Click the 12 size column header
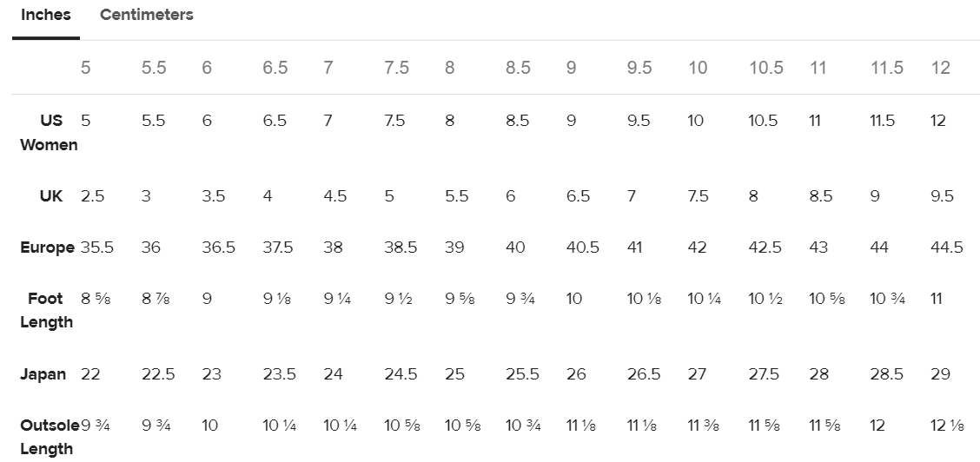980x462 pixels. point(940,68)
